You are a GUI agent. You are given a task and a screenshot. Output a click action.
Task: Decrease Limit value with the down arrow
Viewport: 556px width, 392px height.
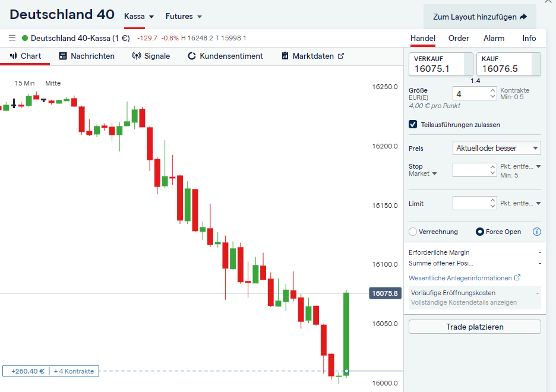click(x=492, y=206)
